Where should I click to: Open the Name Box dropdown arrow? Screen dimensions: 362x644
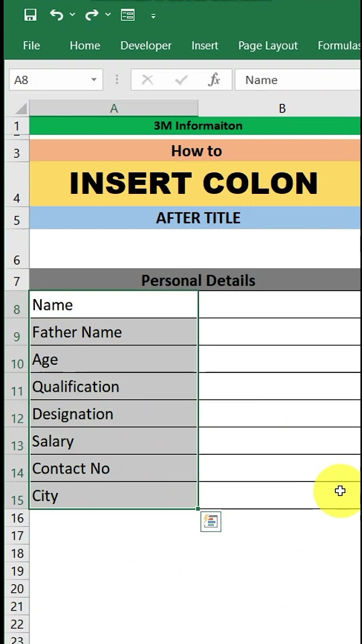tap(94, 80)
